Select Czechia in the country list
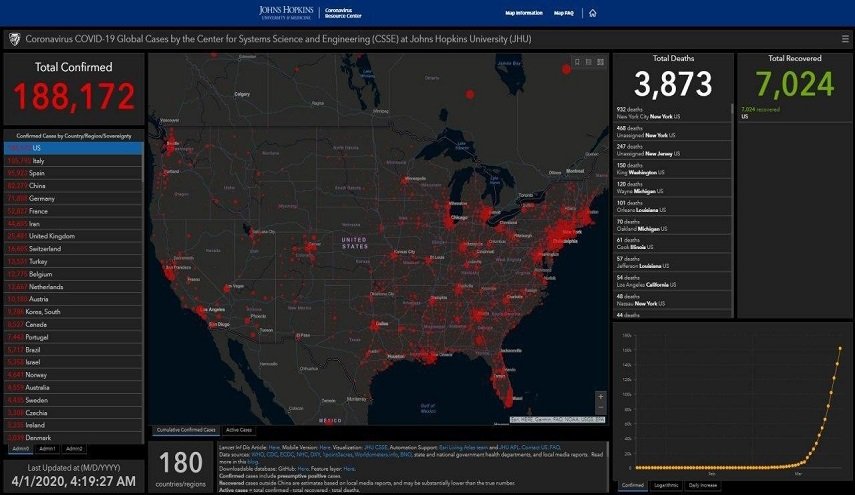The width and height of the screenshot is (855, 495). click(74, 413)
